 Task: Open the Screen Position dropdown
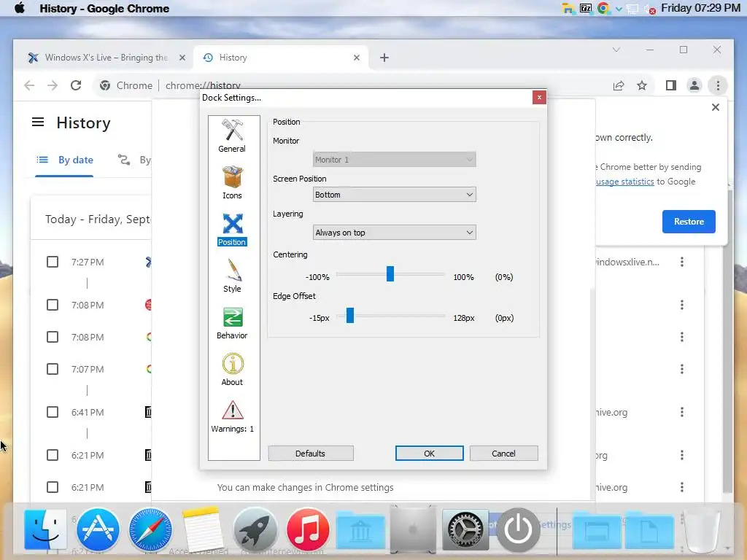[x=394, y=194]
